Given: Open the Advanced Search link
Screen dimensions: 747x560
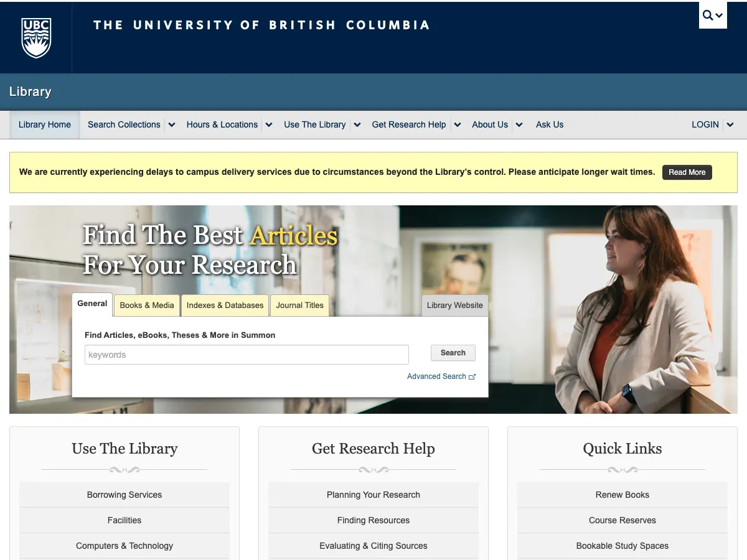Looking at the screenshot, I should click(436, 376).
